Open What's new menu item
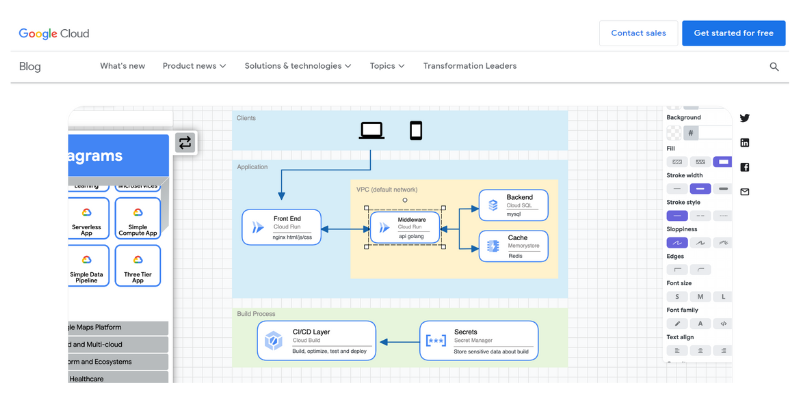This screenshot has width=800, height=400. coord(122,66)
